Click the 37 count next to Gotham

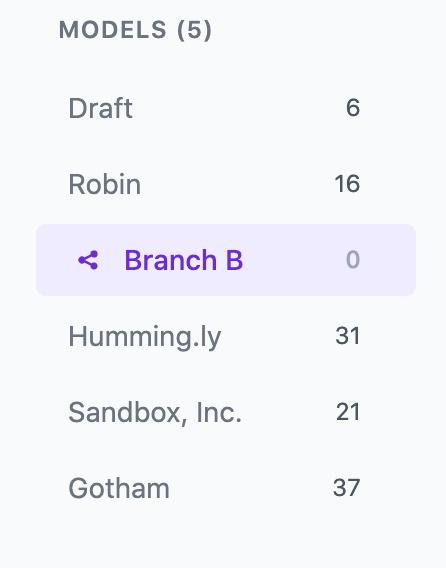(346, 488)
